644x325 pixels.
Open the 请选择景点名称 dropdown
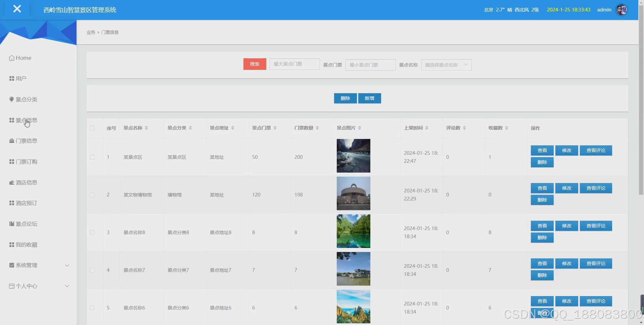click(x=446, y=65)
